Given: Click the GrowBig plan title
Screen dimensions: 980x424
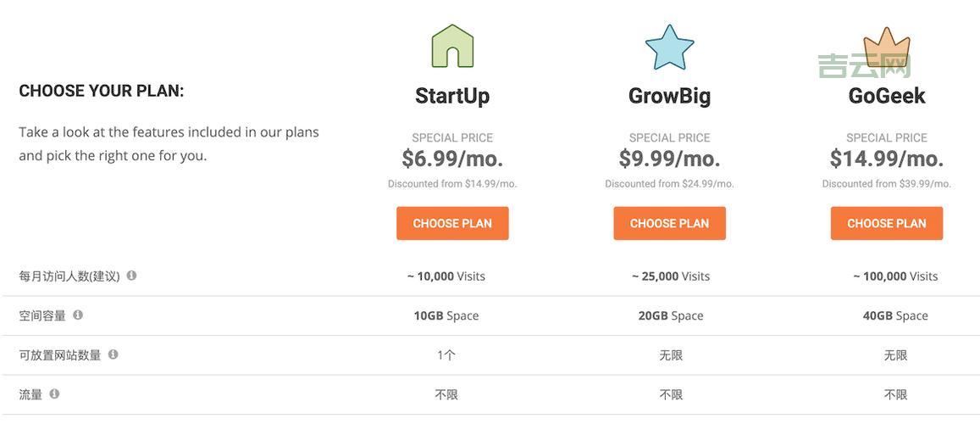Looking at the screenshot, I should coord(669,96).
